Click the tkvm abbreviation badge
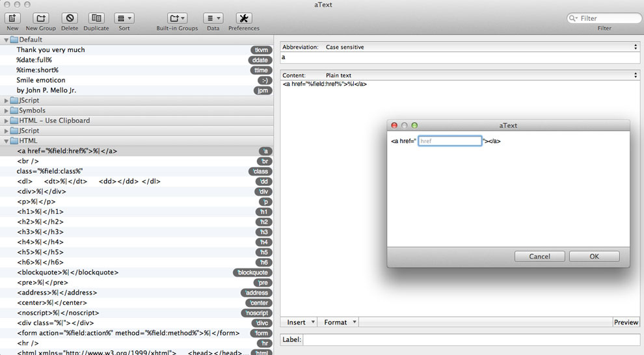The width and height of the screenshot is (644, 355). point(262,50)
